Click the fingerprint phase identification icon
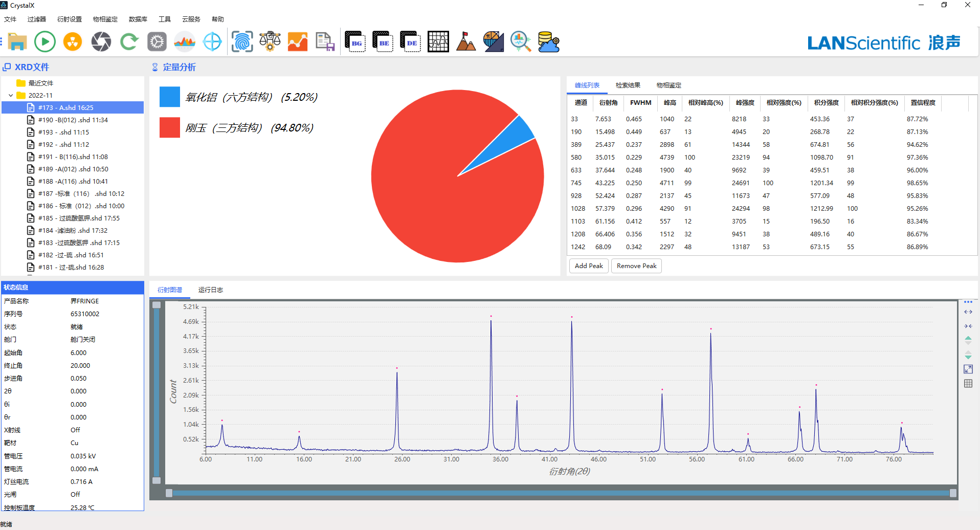 tap(242, 41)
